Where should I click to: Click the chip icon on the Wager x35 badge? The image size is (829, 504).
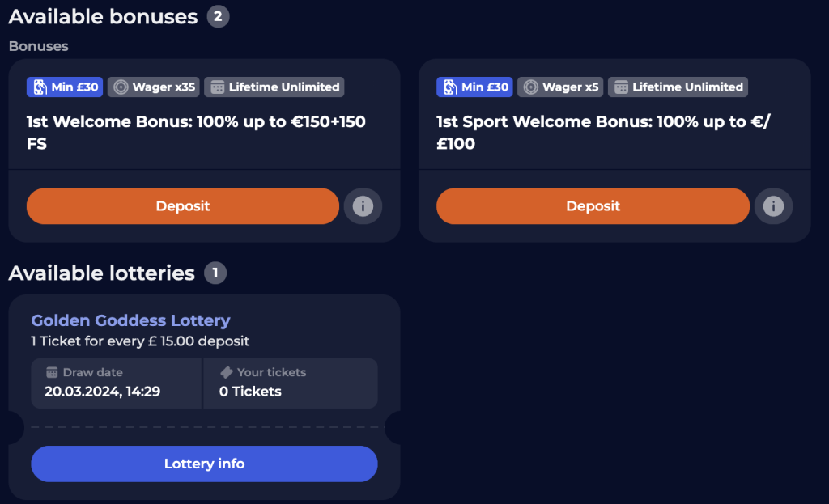coord(123,87)
